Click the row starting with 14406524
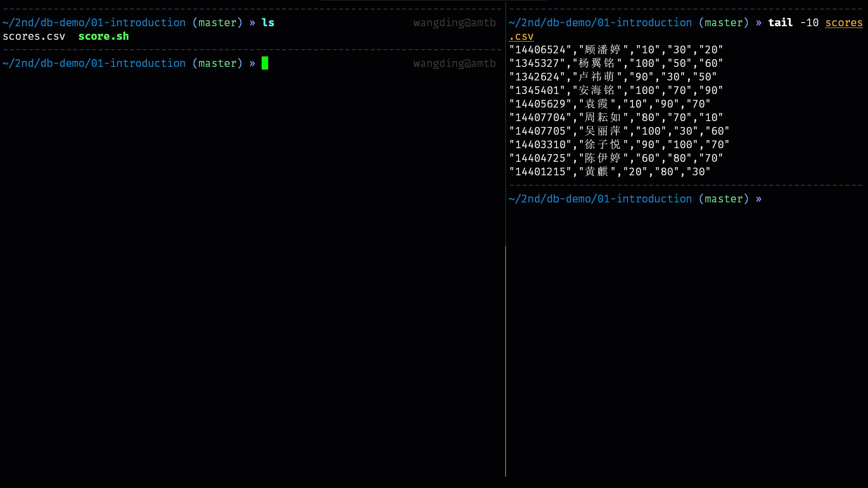Image resolution: width=868 pixels, height=488 pixels. tap(616, 50)
